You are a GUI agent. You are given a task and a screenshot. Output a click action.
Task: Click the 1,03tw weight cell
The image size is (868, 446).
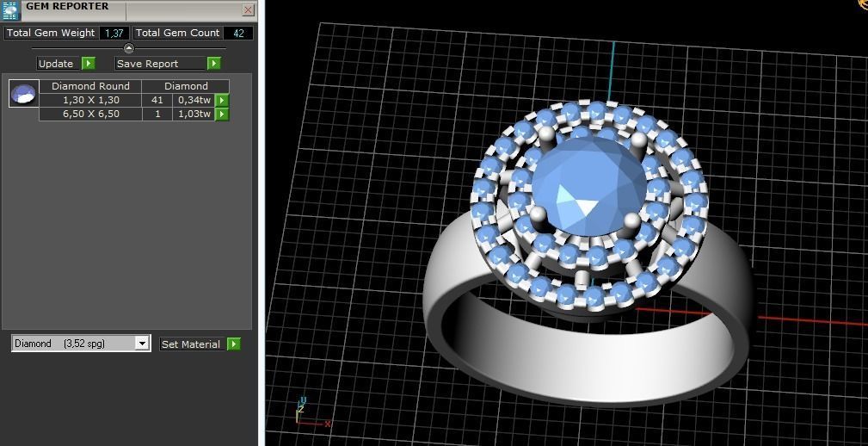pyautogui.click(x=194, y=115)
